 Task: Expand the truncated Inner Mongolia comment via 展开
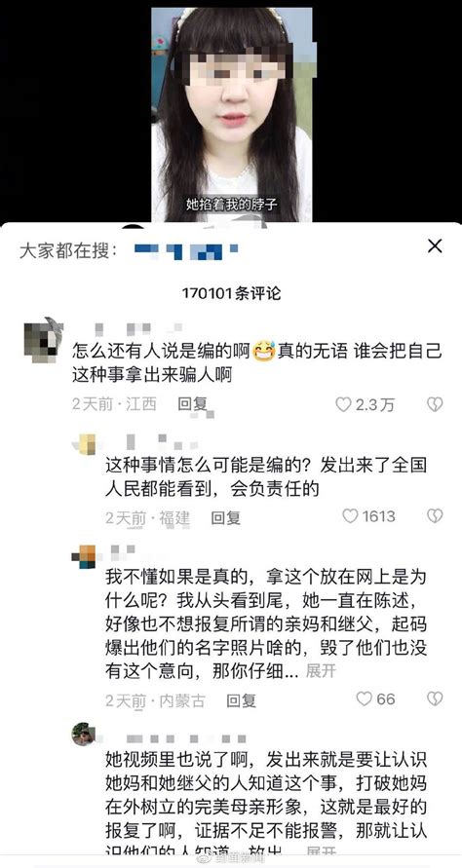(321, 671)
